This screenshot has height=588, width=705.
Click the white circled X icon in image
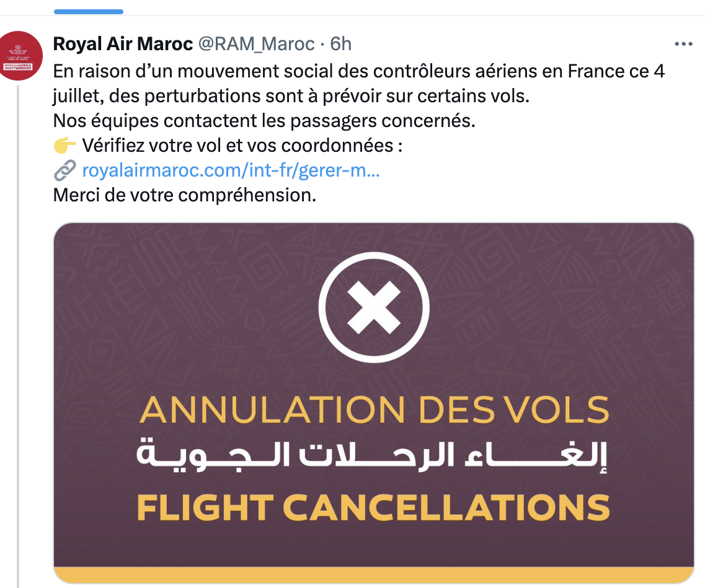[373, 307]
